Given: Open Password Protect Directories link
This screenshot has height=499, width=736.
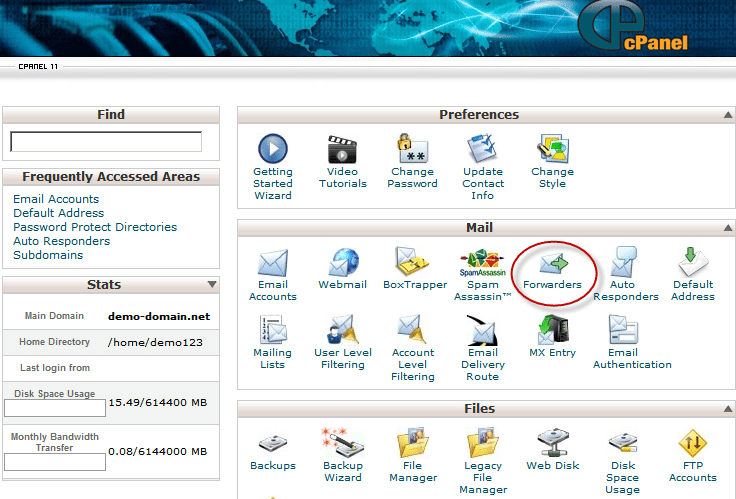Looking at the screenshot, I should click(x=95, y=227).
